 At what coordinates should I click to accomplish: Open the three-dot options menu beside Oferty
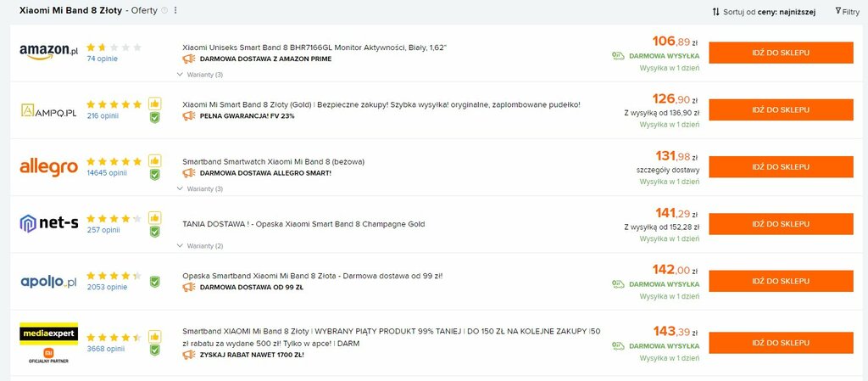click(175, 10)
